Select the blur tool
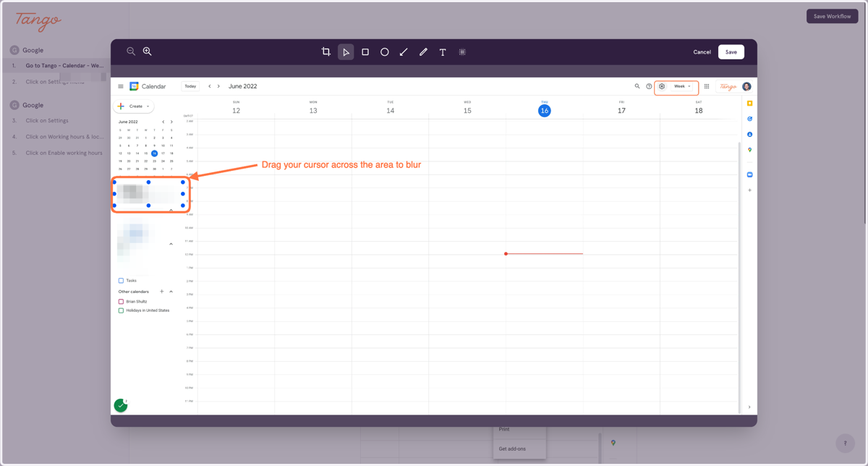Screen dimensions: 868x466 [462, 52]
